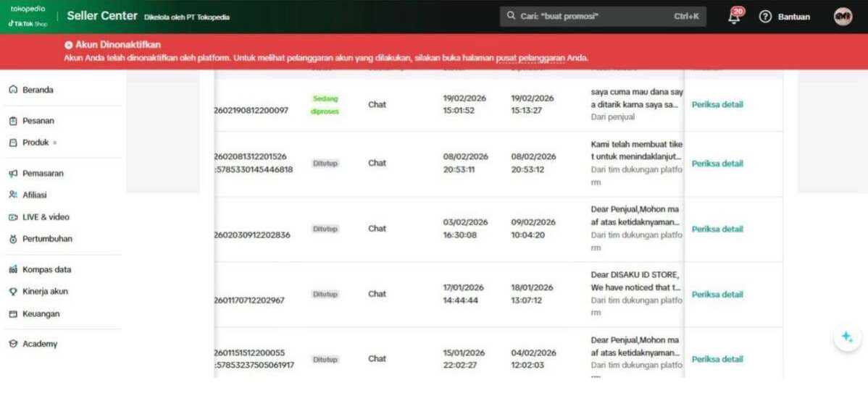Click the Tokopedia TikTok Shop logo
Image resolution: width=868 pixels, height=401 pixels.
(x=28, y=16)
